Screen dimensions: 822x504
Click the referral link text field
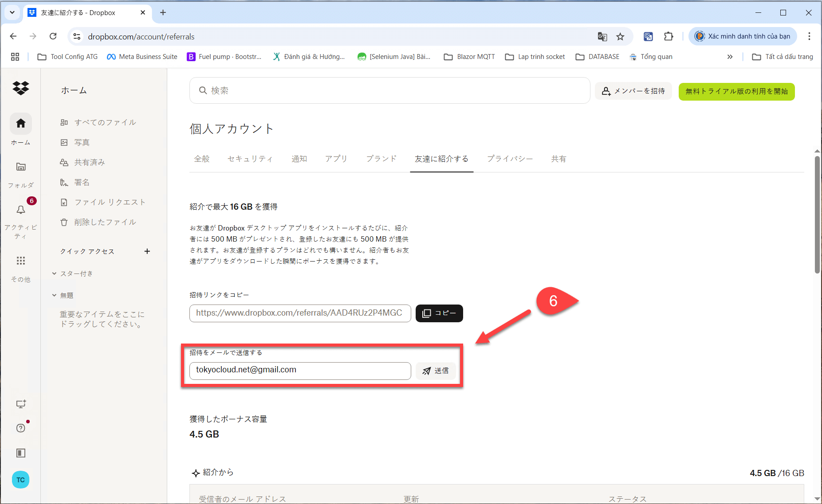click(300, 313)
